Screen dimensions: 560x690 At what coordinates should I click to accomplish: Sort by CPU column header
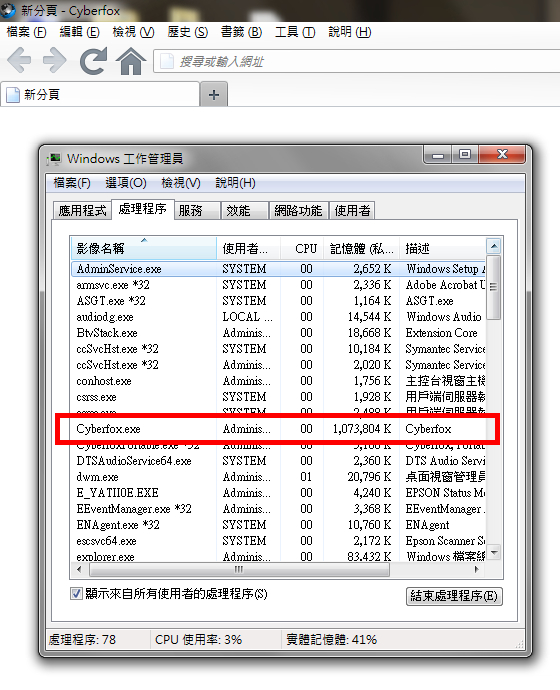coord(302,249)
